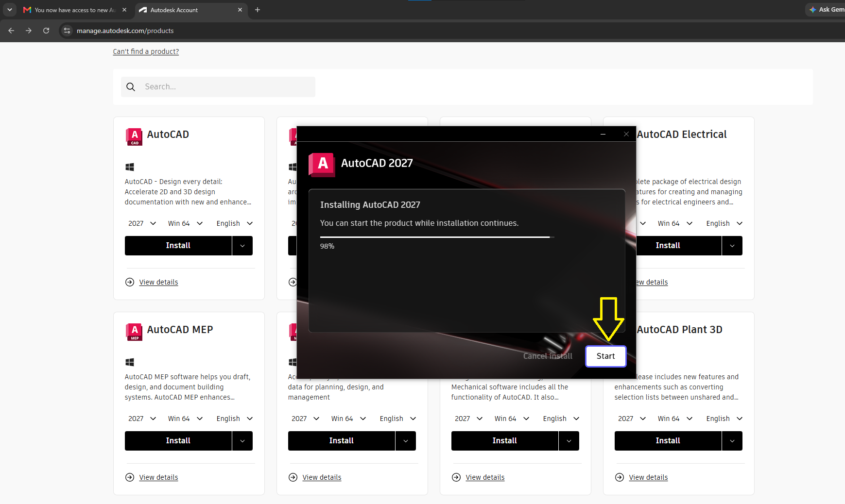The image size is (845, 504).
Task: Install AutoCAD Plant 3D
Action: (x=668, y=441)
